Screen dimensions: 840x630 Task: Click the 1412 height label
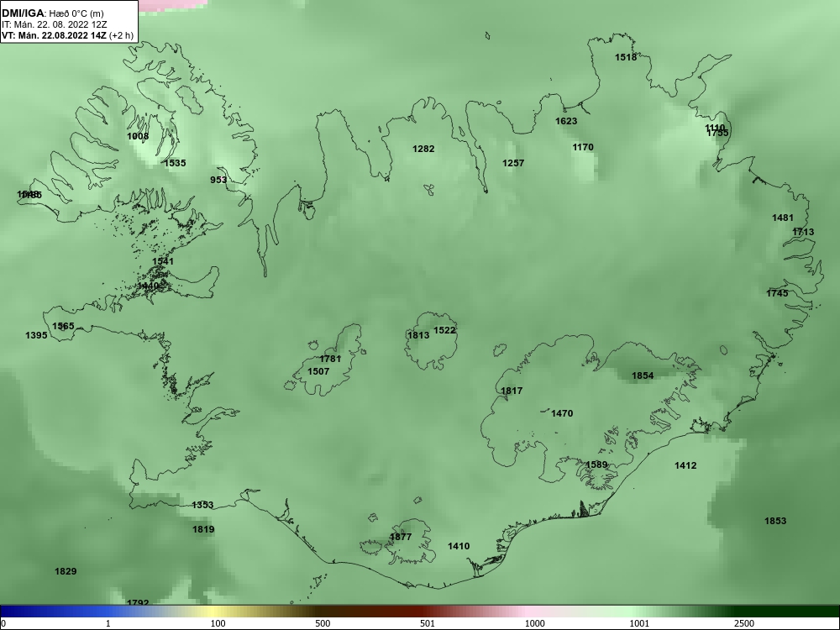685,465
